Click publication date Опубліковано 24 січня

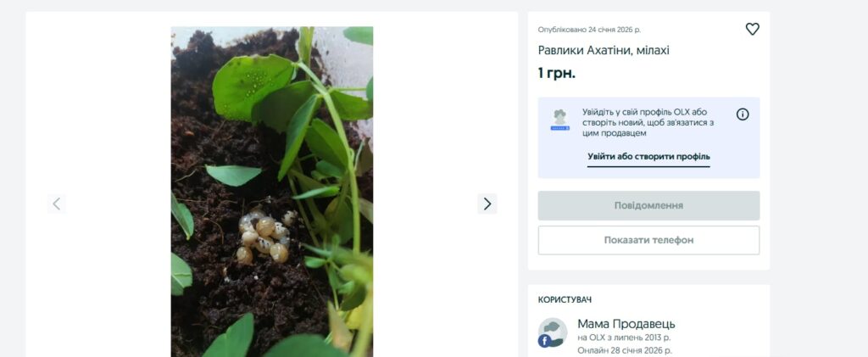pos(589,30)
